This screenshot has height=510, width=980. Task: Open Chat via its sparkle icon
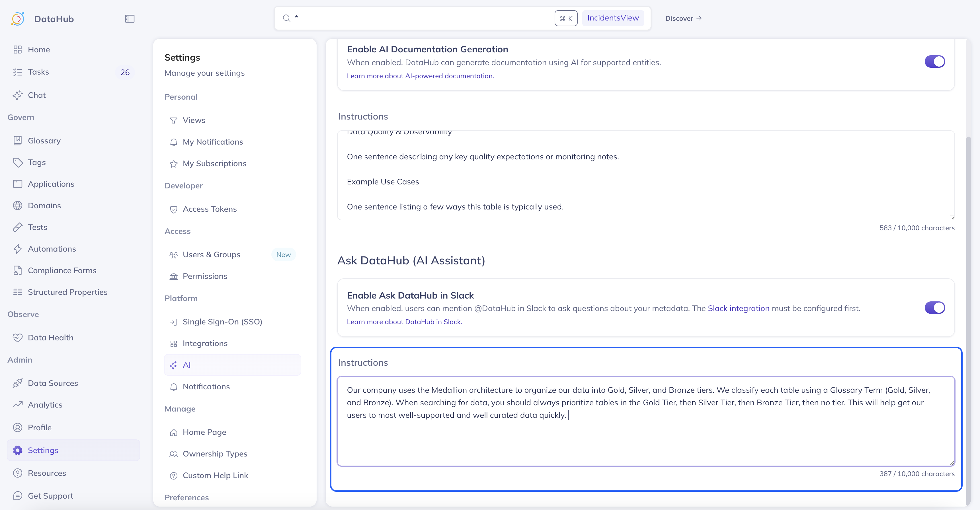17,95
